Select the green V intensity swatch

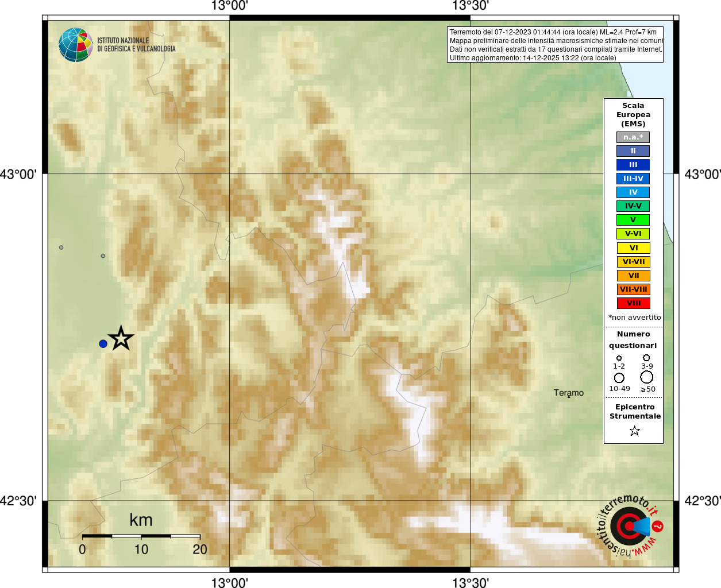tap(633, 220)
